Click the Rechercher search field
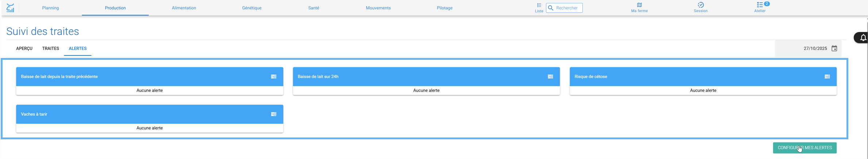Image resolution: width=868 pixels, height=159 pixels. tap(564, 8)
